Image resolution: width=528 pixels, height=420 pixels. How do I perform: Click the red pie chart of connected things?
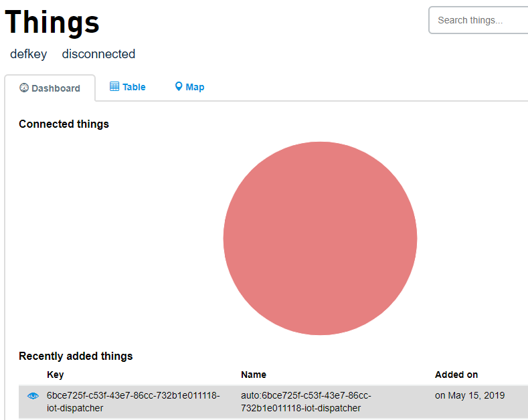click(x=320, y=238)
